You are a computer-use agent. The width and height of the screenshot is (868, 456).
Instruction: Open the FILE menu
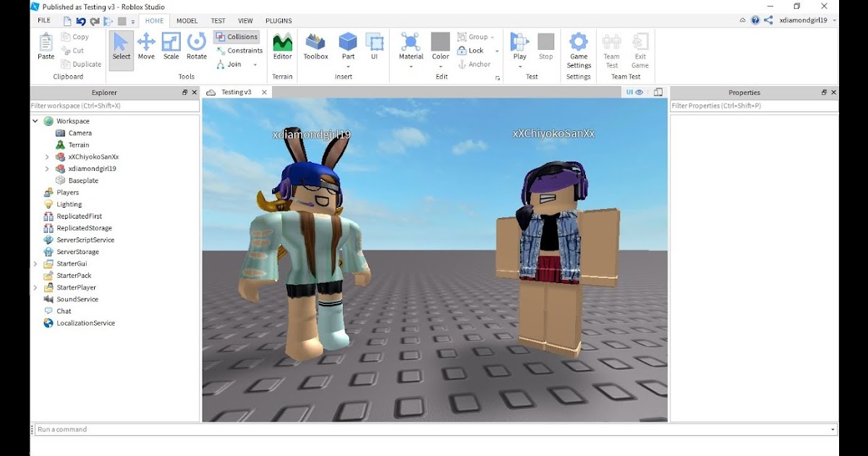pos(44,21)
